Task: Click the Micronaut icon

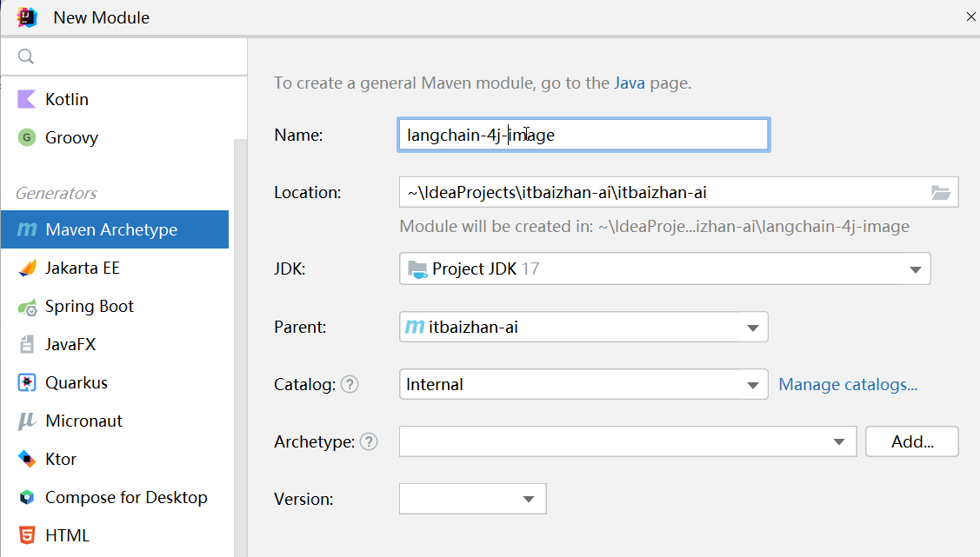Action: point(26,421)
